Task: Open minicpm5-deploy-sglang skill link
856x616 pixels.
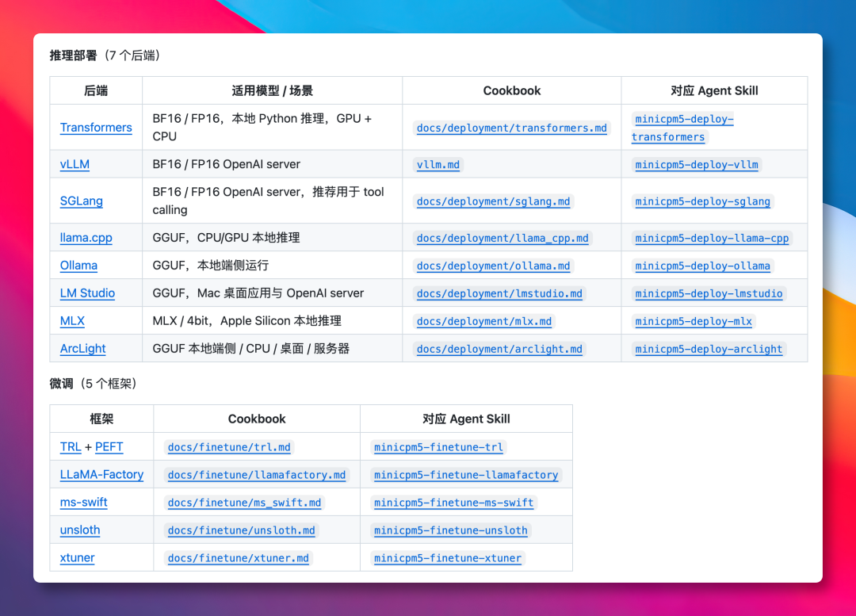Action: [702, 201]
